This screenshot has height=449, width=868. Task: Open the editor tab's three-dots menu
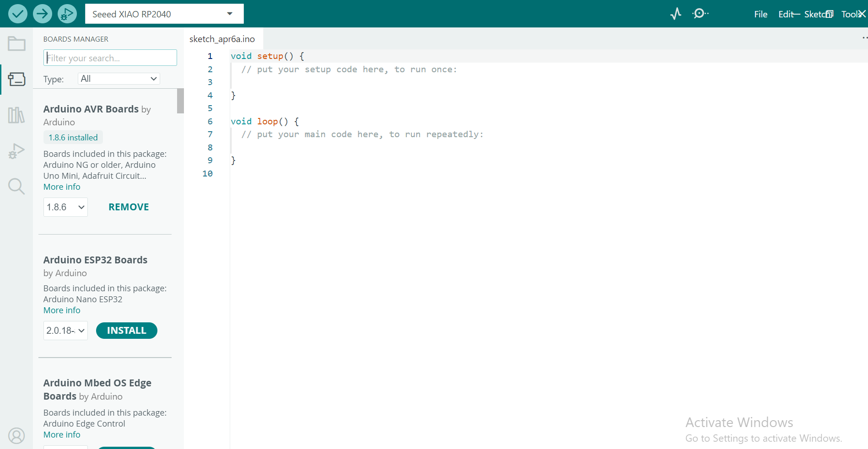864,38
